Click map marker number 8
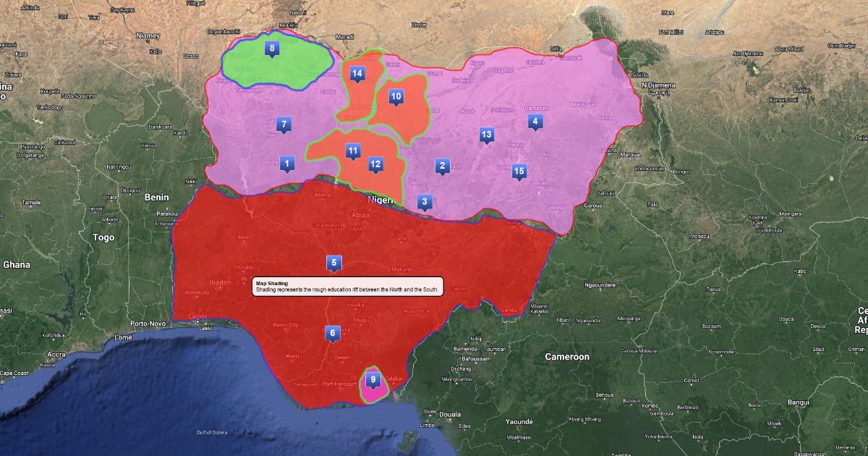The image size is (868, 456). [272, 49]
